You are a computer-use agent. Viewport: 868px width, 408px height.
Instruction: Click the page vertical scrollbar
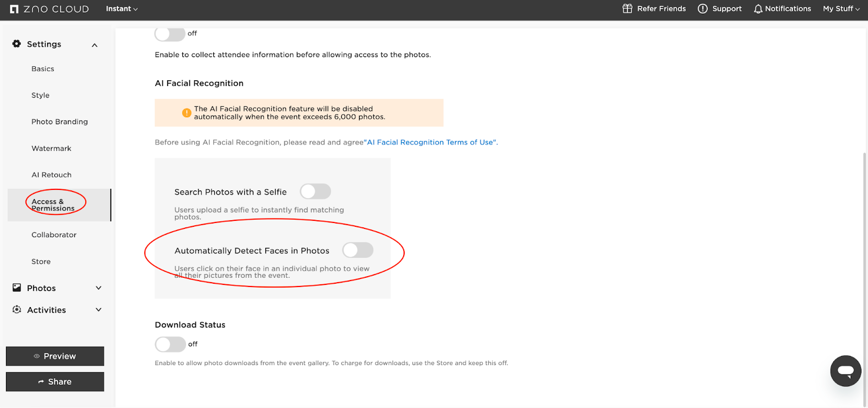coord(865,271)
